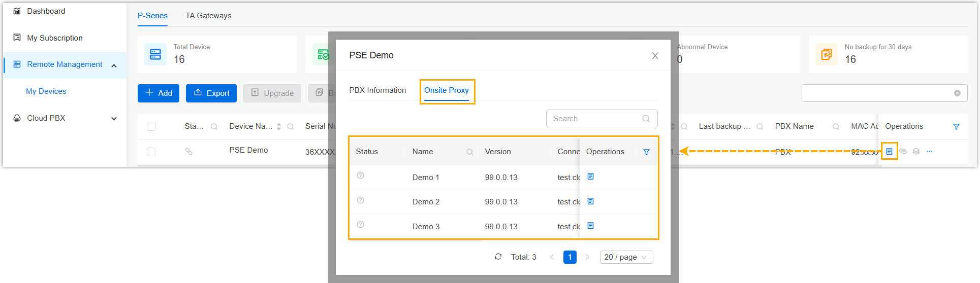The image size is (980, 283).
Task: Click the Add button
Action: [x=159, y=93]
